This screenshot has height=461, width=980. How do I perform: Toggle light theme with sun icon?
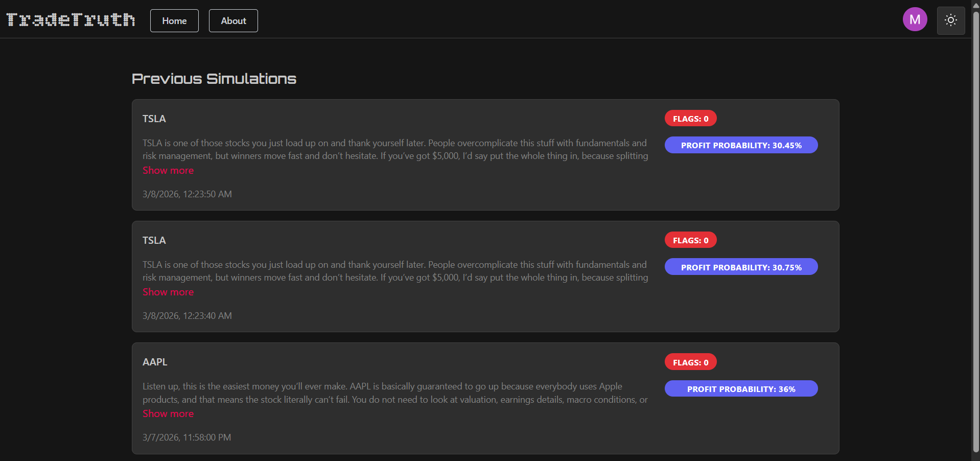point(951,20)
